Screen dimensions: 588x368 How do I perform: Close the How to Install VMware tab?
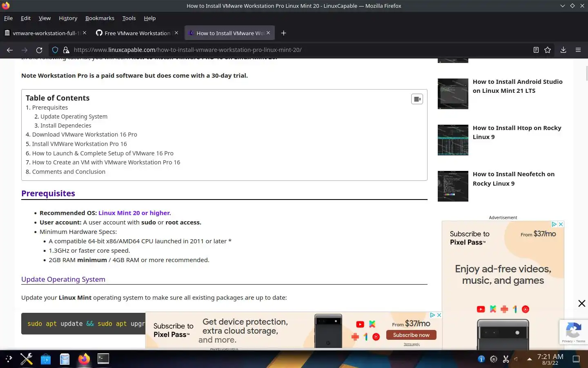coord(268,33)
